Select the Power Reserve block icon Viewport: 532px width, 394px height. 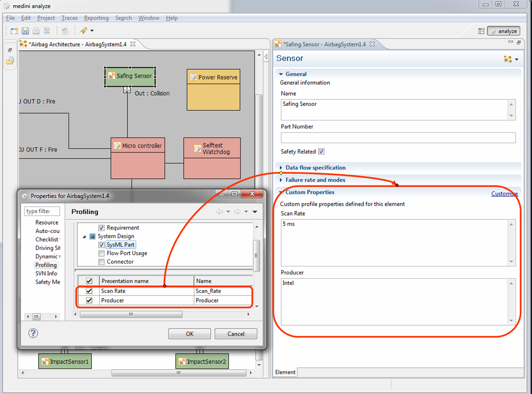(193, 77)
